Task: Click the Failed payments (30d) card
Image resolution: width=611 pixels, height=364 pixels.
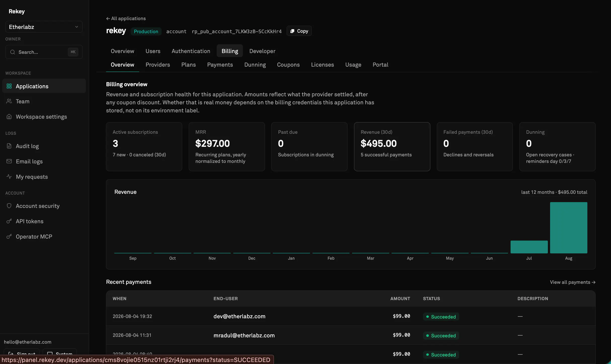Action: (475, 147)
